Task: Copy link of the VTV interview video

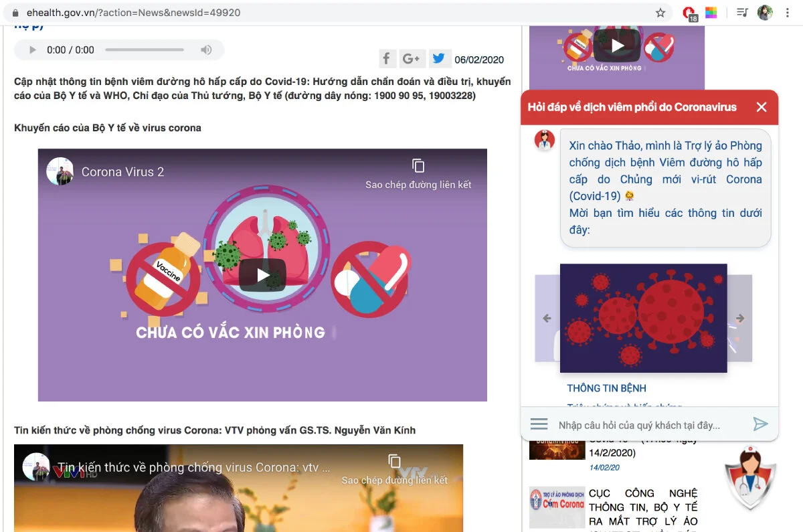Action: (x=394, y=469)
